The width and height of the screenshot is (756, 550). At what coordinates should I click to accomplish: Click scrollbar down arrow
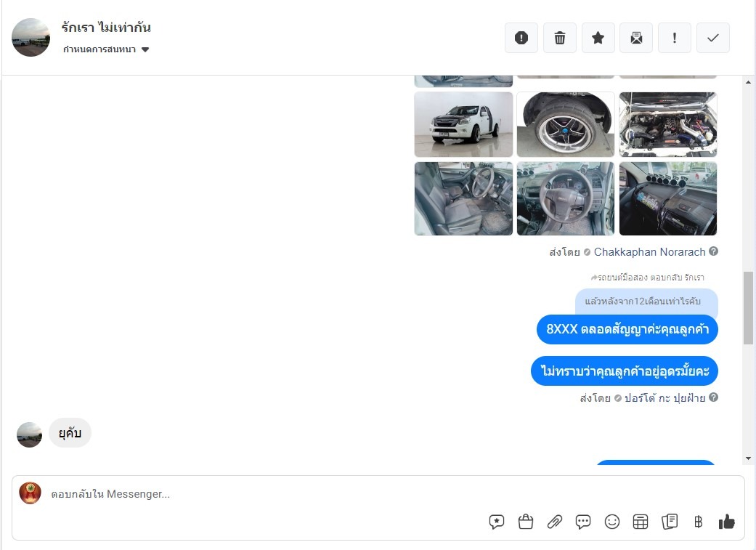748,458
